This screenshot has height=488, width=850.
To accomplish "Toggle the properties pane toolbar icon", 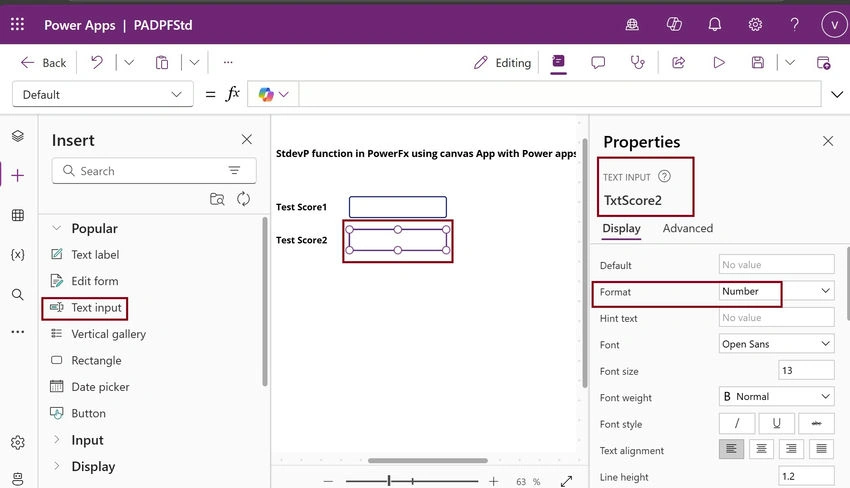I will point(558,62).
